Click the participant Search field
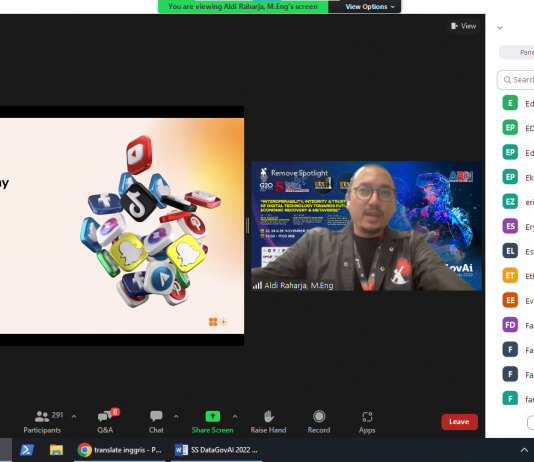534x462 pixels. [516, 80]
